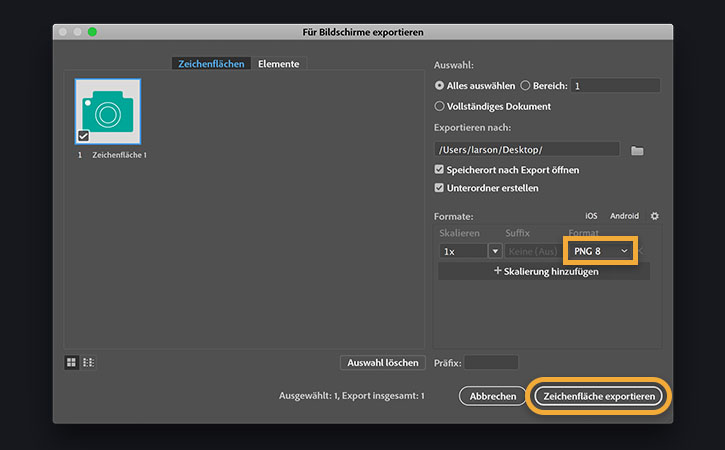725x450 pixels.
Task: Open the PNG 8 format dropdown
Action: [602, 250]
